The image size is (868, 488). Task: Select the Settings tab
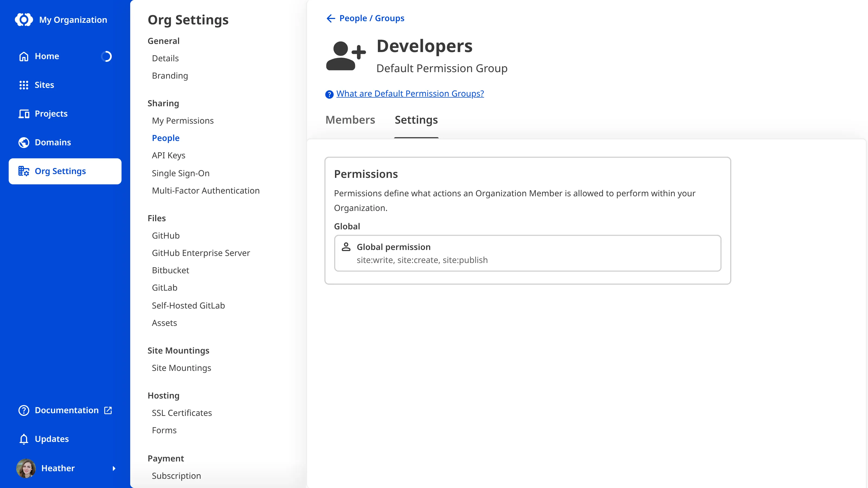click(416, 120)
